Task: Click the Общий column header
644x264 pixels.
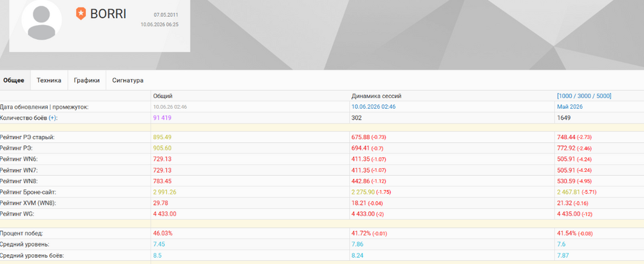Action: coord(163,96)
